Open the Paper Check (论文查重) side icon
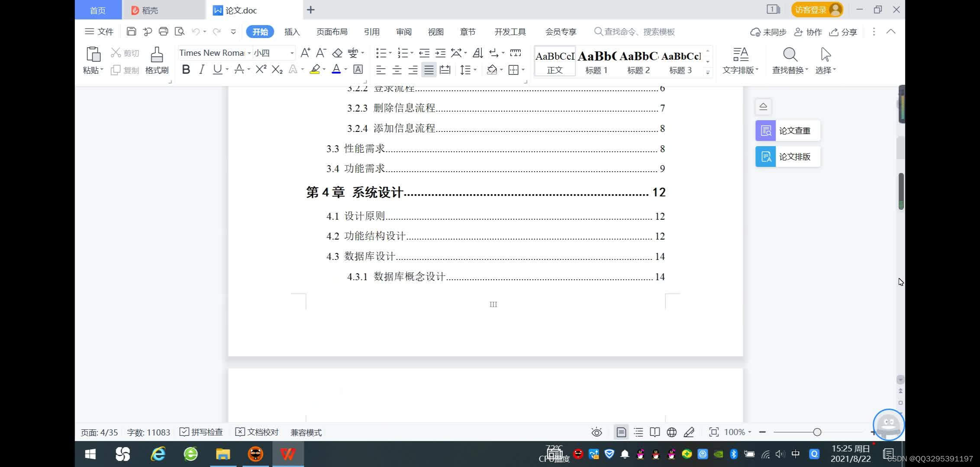 [x=765, y=131]
